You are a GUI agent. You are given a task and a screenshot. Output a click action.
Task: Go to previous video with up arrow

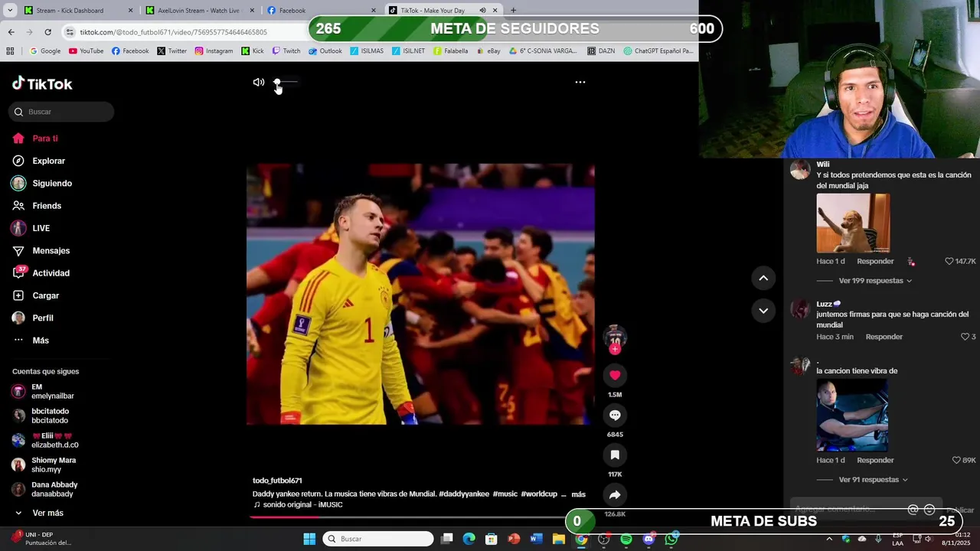763,278
